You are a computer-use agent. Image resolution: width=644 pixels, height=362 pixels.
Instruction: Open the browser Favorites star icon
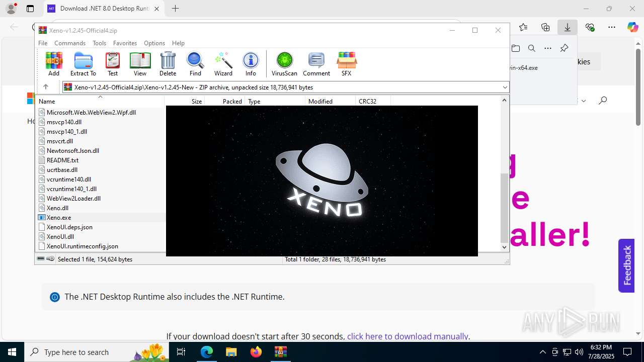(523, 27)
